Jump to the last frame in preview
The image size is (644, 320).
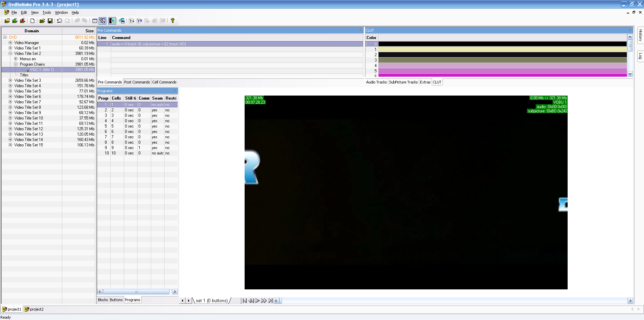click(271, 301)
